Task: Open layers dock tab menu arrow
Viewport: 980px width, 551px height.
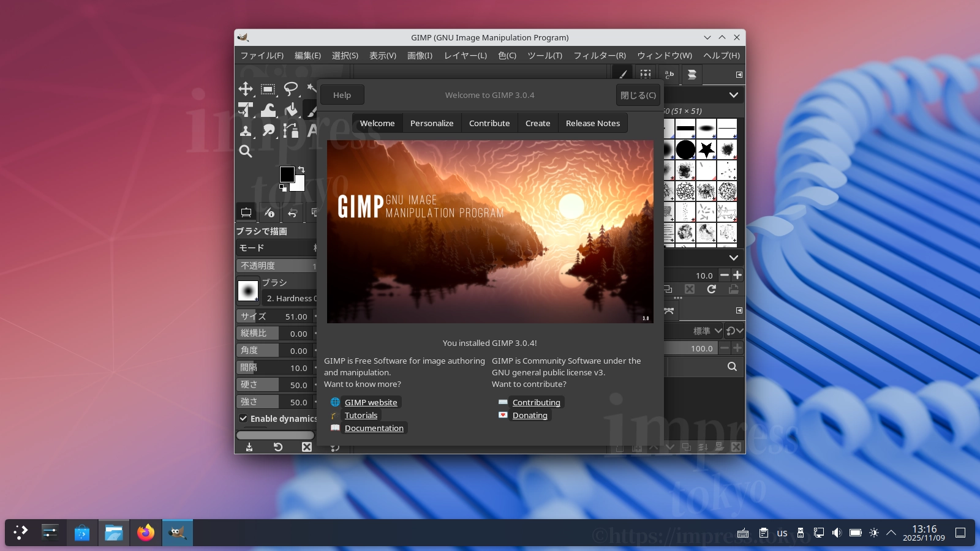Action: click(x=739, y=310)
